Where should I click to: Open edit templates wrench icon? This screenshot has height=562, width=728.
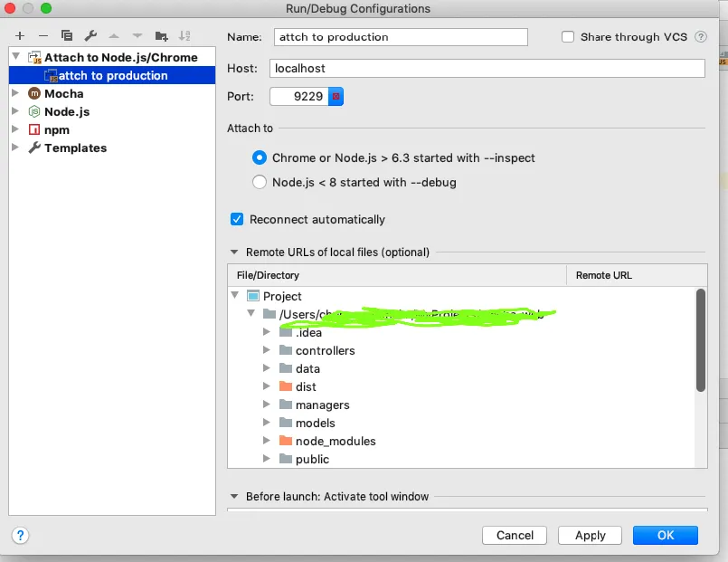click(90, 36)
